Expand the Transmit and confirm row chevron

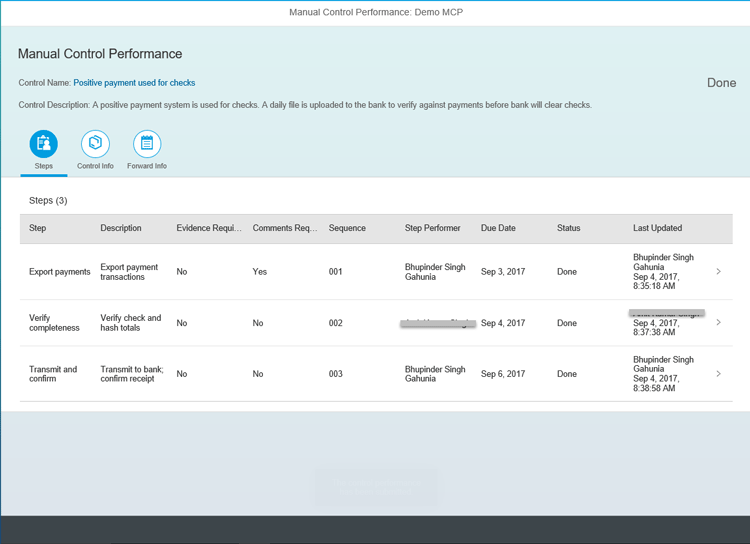[719, 374]
